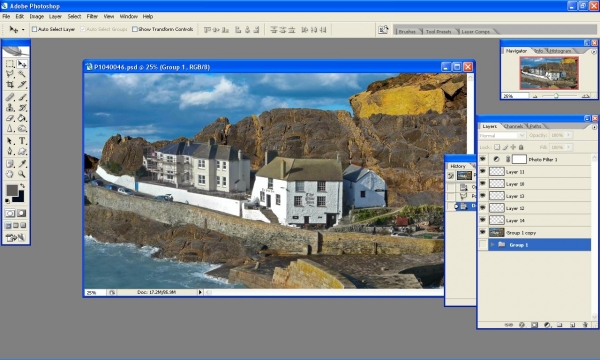Jump to ImageReady from toolbox
This screenshot has width=600, height=360.
point(15,238)
